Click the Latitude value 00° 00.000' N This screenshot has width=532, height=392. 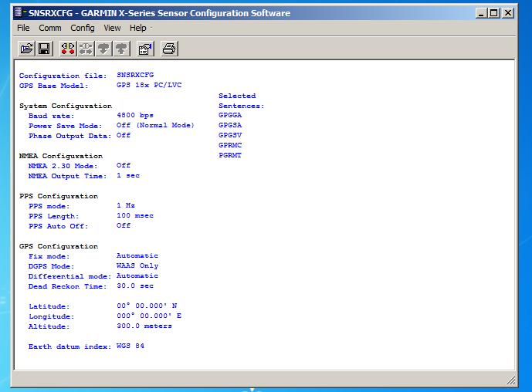pos(147,306)
